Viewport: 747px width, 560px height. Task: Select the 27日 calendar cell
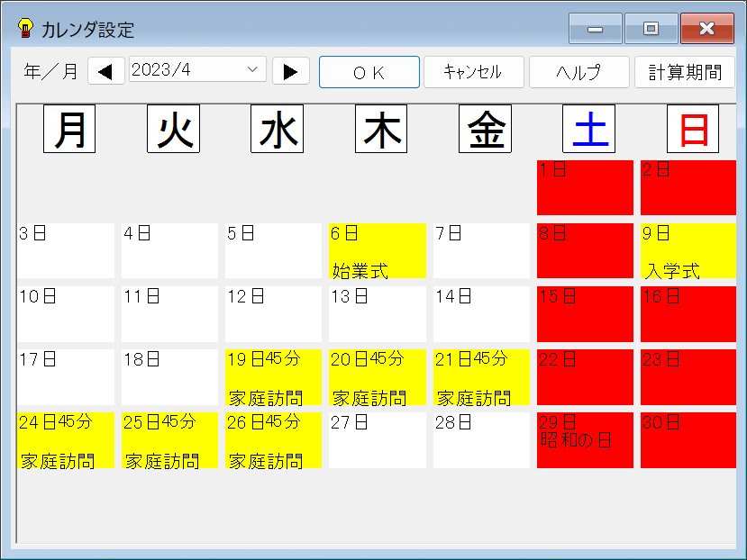378,440
